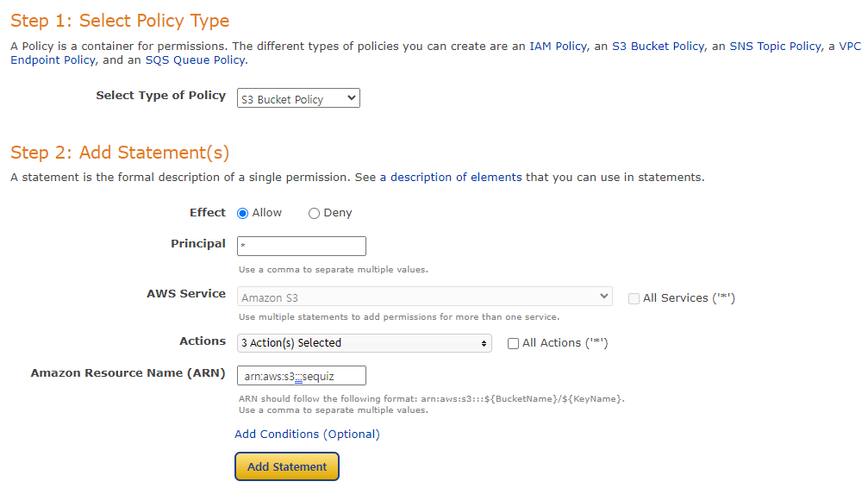Tick the All Actions ('*') checkbox
868x494 pixels.
pos(513,343)
